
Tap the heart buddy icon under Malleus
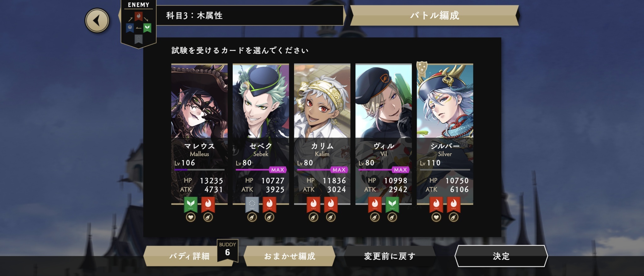coord(191,217)
